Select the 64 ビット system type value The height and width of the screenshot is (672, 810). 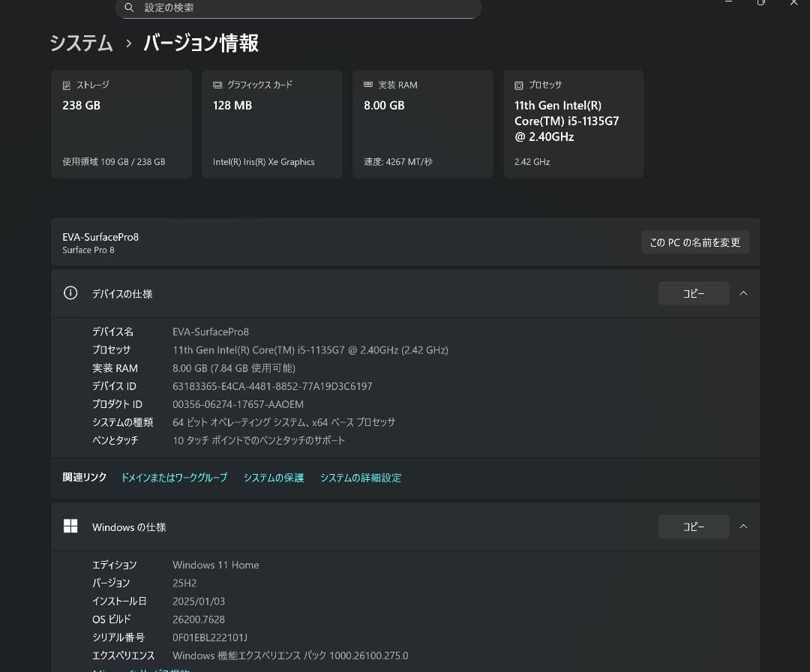[x=284, y=422]
